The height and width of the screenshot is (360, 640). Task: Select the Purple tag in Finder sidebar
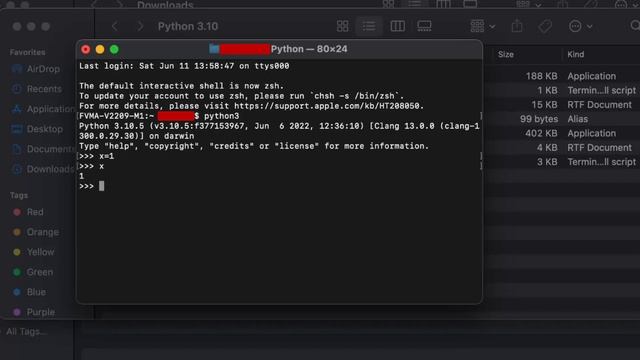(34, 312)
